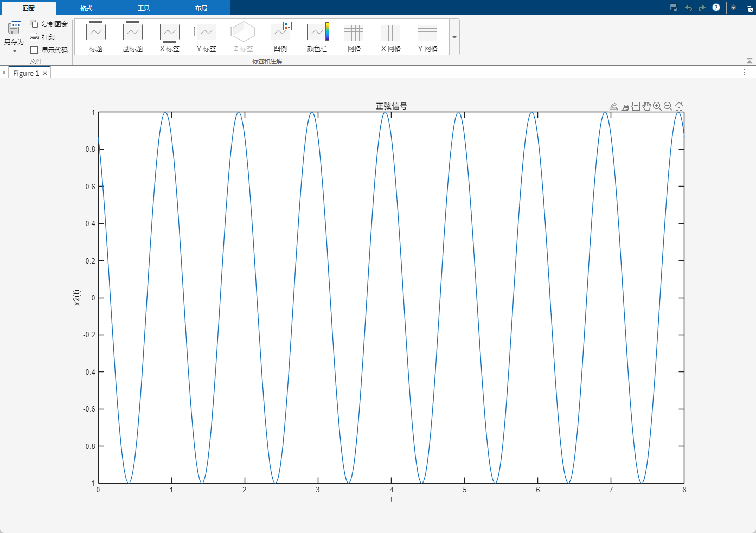The height and width of the screenshot is (533, 756).
Task: Click the undo arrow icon
Action: click(688, 8)
